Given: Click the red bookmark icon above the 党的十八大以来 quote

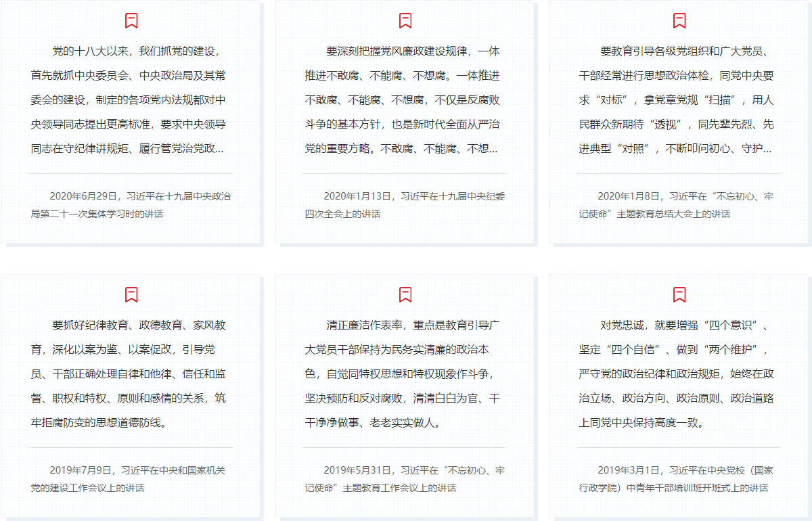Looking at the screenshot, I should tap(131, 21).
